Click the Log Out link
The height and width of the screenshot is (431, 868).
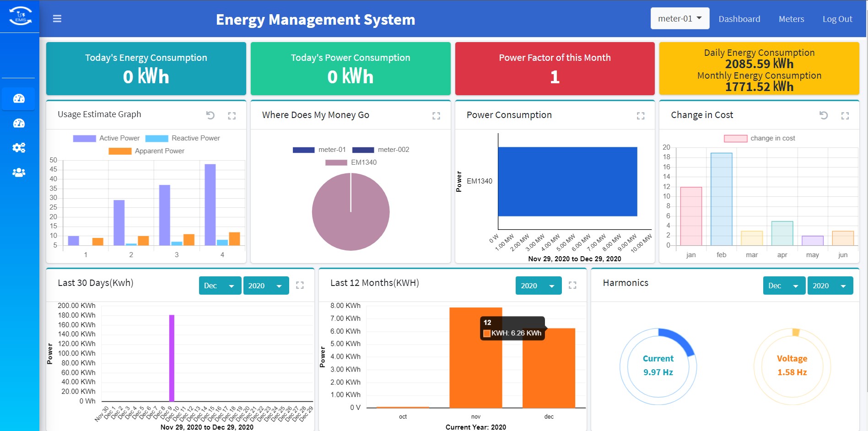coord(837,19)
